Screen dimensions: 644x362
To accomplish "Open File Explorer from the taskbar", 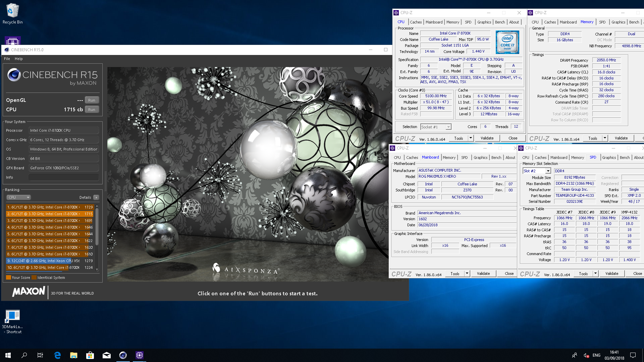I will [x=74, y=355].
